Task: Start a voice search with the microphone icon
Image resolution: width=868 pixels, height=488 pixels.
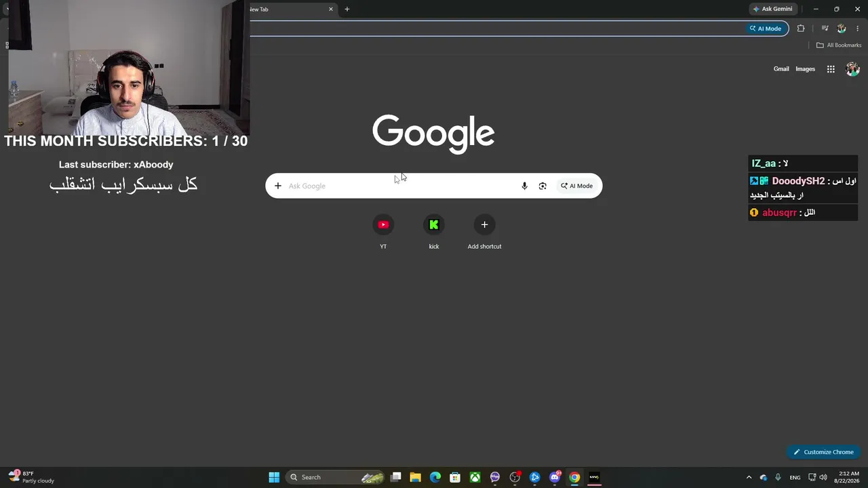Action: pos(524,186)
